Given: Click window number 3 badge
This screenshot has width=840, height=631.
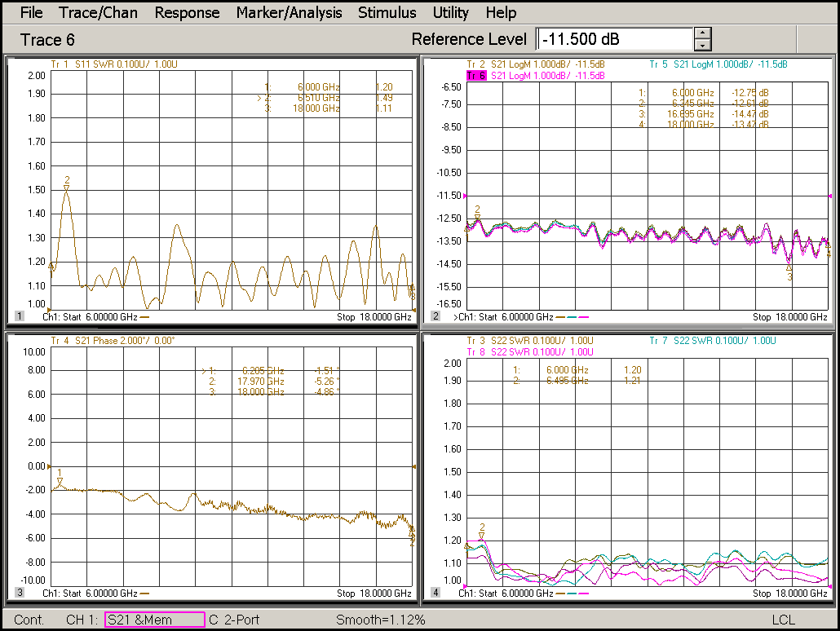Looking at the screenshot, I should tap(20, 593).
